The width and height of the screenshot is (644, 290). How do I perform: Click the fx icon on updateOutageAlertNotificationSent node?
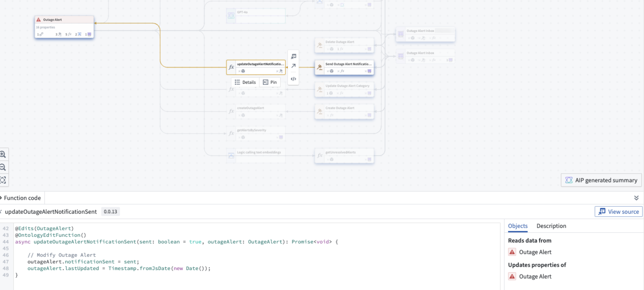click(231, 67)
